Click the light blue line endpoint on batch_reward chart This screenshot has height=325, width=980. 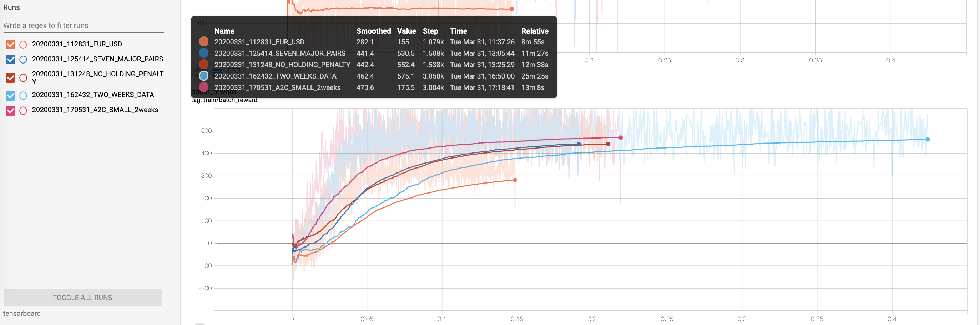(x=928, y=140)
